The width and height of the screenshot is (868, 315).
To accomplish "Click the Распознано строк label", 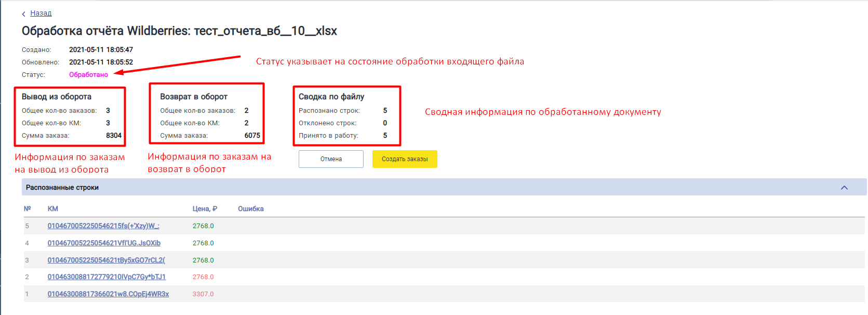I will tap(329, 110).
